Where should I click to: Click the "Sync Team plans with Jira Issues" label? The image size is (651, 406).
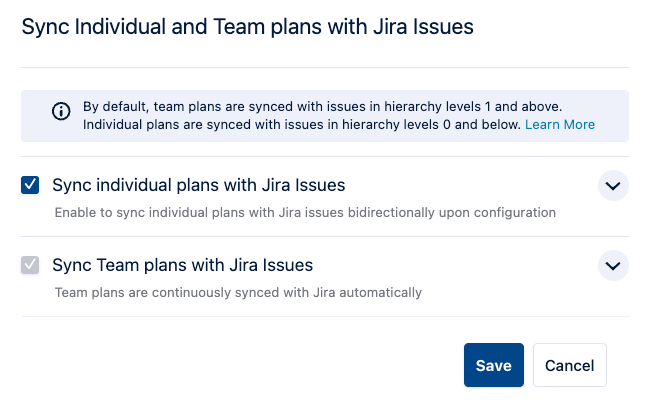click(182, 265)
